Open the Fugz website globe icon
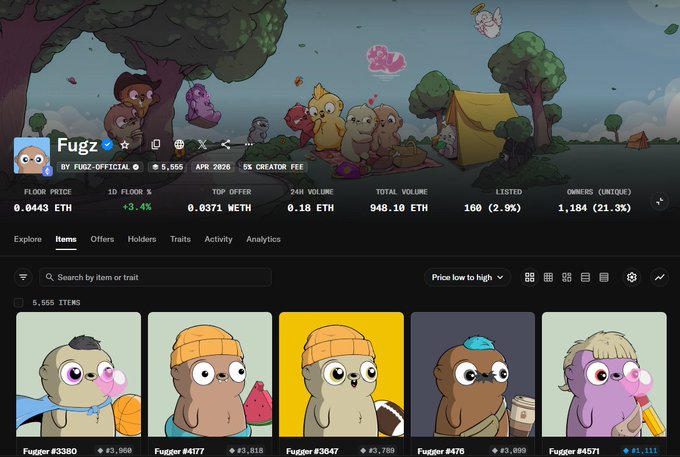The width and height of the screenshot is (680, 457). coord(179,145)
